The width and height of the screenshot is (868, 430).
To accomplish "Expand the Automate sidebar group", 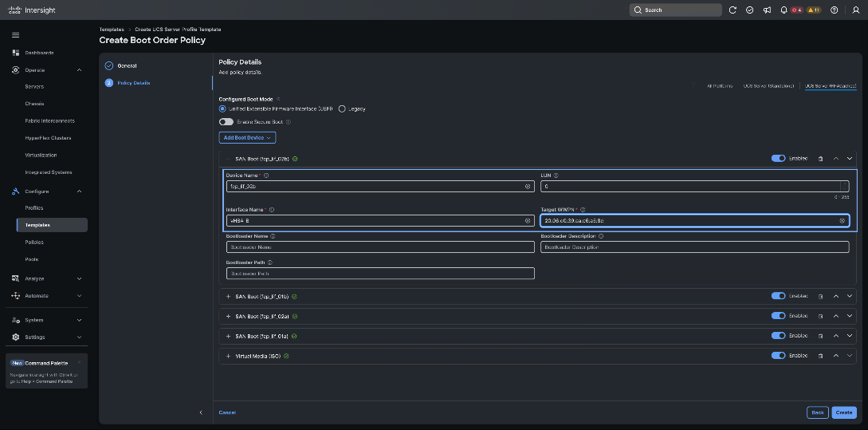I will [79, 296].
